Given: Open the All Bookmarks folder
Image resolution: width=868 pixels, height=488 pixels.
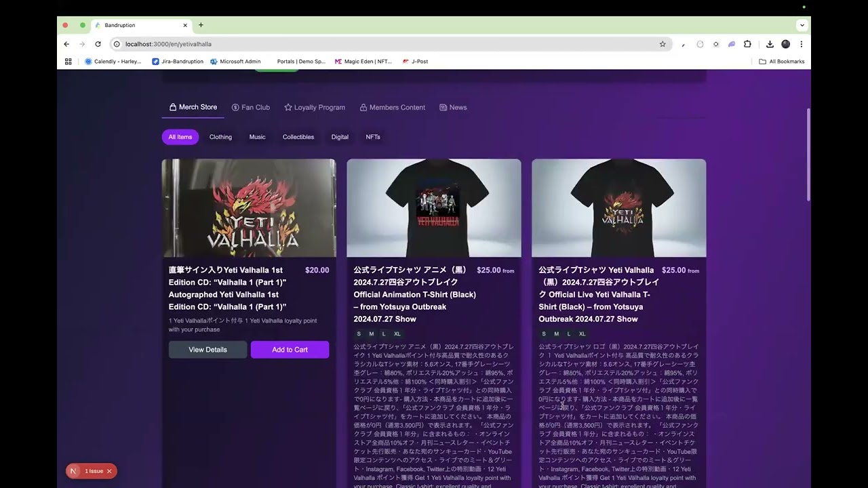Looking at the screenshot, I should (781, 61).
